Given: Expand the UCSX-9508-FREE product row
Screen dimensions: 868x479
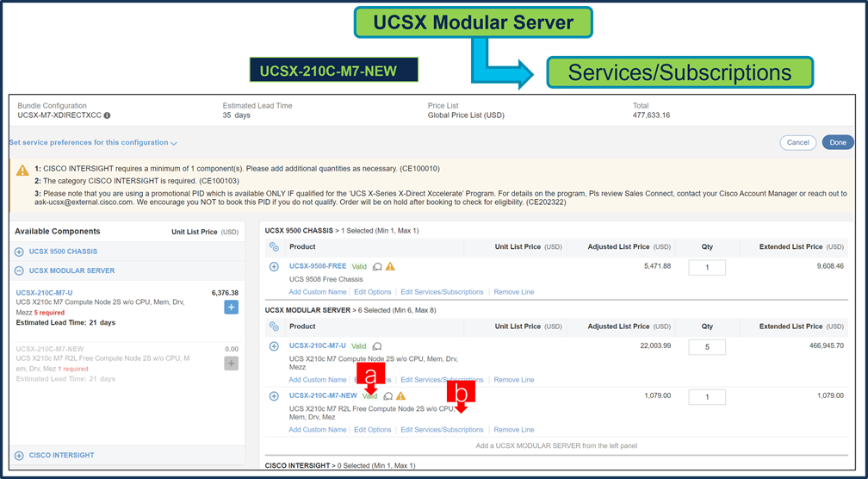Looking at the screenshot, I should [x=274, y=267].
